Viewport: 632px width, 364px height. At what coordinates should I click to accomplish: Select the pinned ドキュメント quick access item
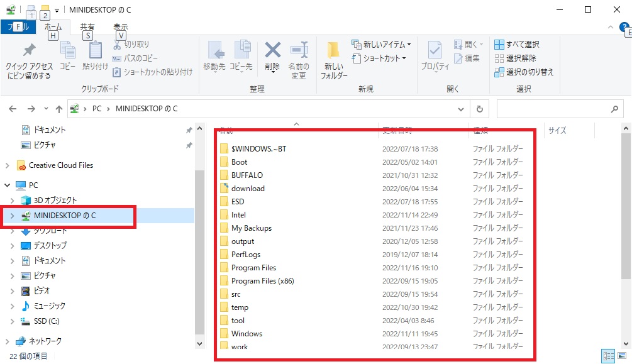[x=49, y=130]
